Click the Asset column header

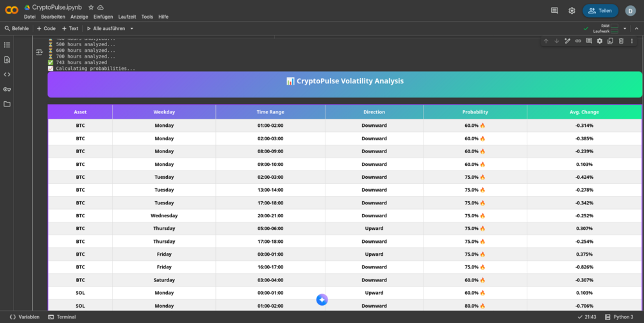(x=80, y=112)
